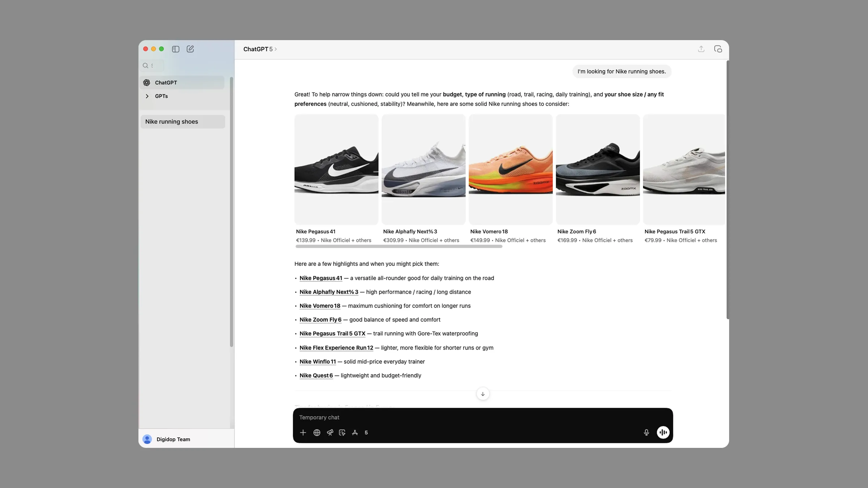868x488 pixels.
Task: Click the product carousel horizontal scrollbar
Action: [x=399, y=247]
